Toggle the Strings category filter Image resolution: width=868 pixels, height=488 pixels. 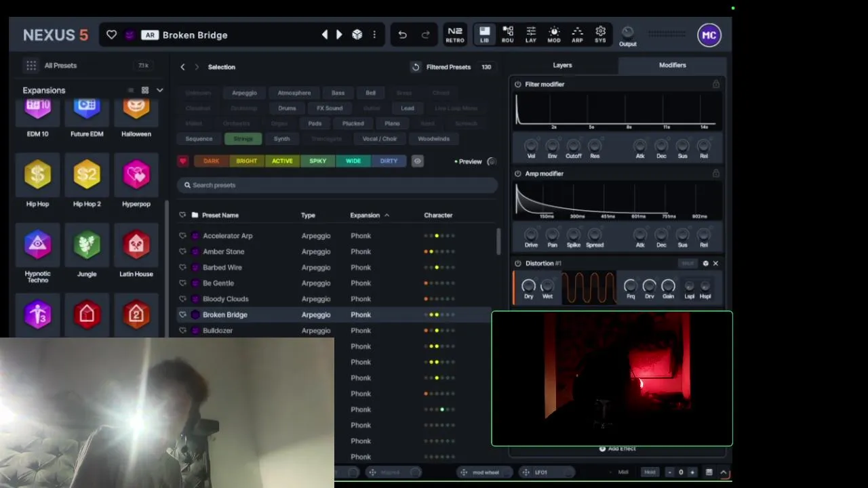pos(243,139)
